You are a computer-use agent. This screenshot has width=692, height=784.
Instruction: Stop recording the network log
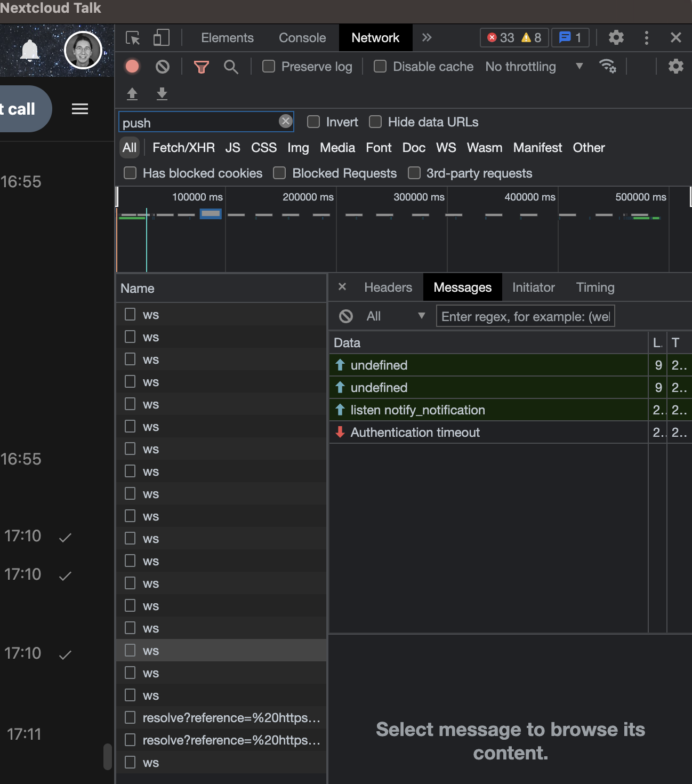coord(132,66)
